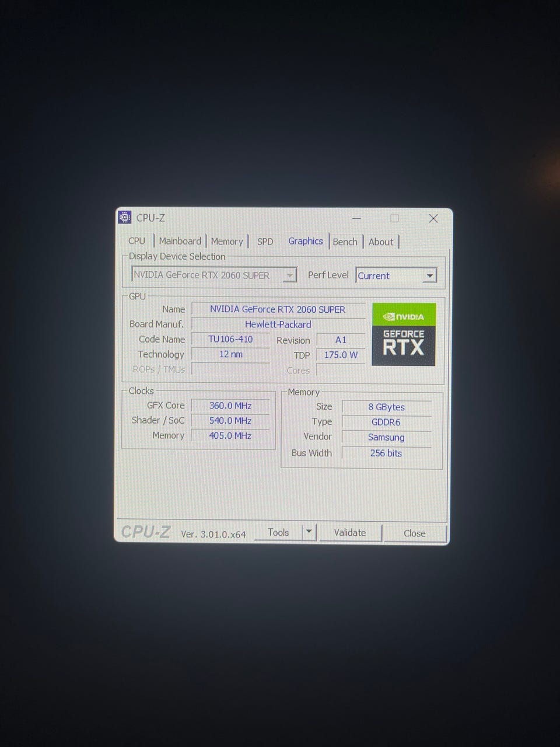Click the GDDR6 memory type value
560x747 pixels.
pyautogui.click(x=386, y=422)
